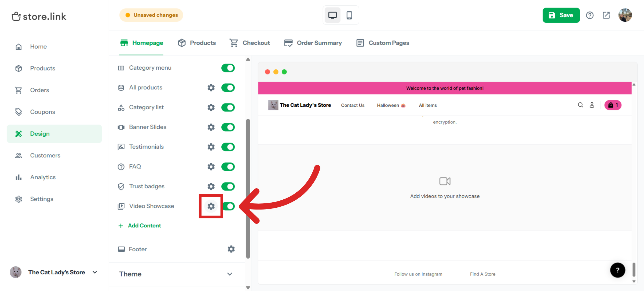Go to Orders in sidebar

54,90
